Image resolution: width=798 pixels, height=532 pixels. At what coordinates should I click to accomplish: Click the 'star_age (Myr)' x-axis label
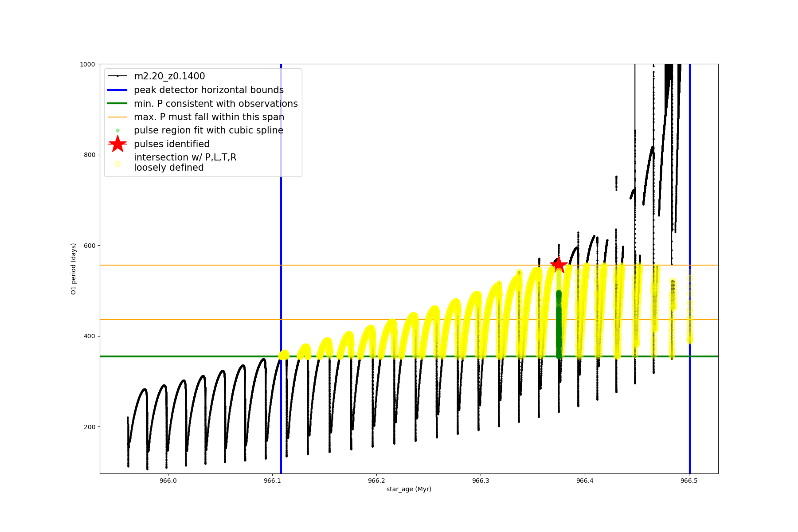tap(409, 489)
